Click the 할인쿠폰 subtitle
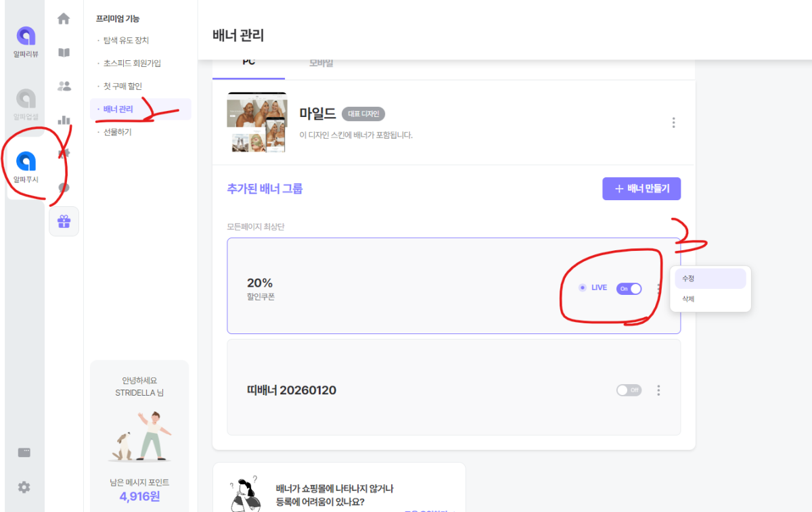The height and width of the screenshot is (512, 812). click(x=261, y=297)
